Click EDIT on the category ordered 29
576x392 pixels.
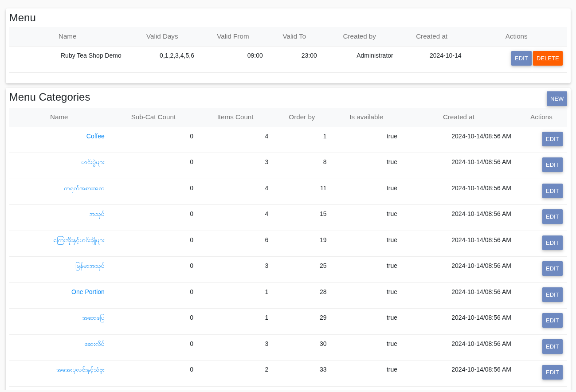(x=552, y=320)
